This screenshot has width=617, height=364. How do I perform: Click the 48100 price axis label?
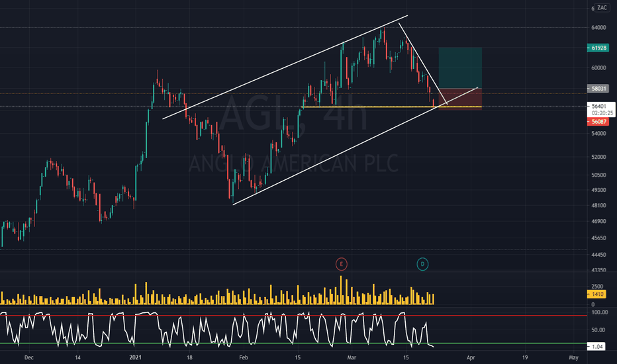598,205
